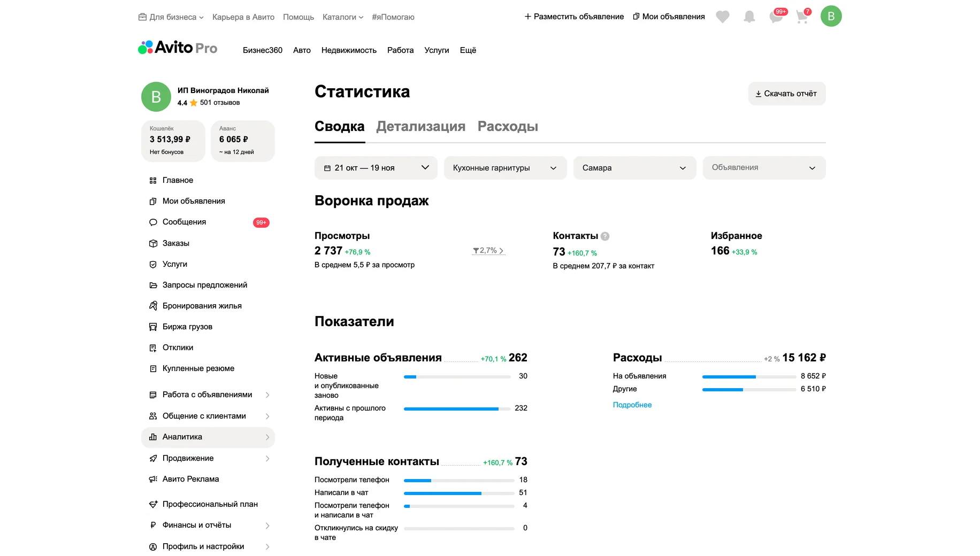Click the Отклики icon
980x556 pixels.
153,348
